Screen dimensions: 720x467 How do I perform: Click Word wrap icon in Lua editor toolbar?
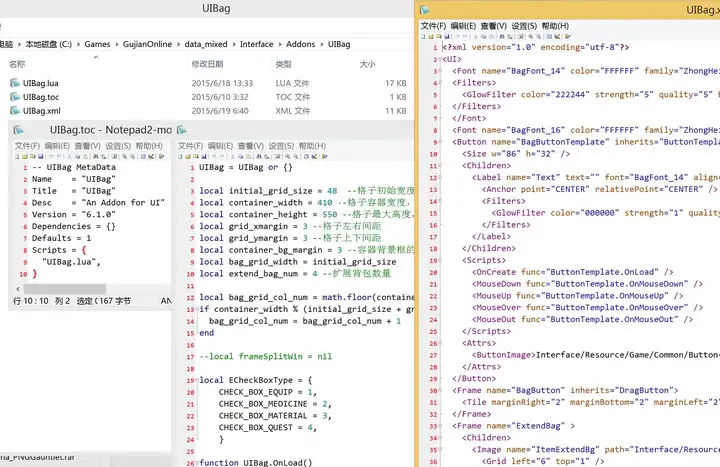[277, 157]
